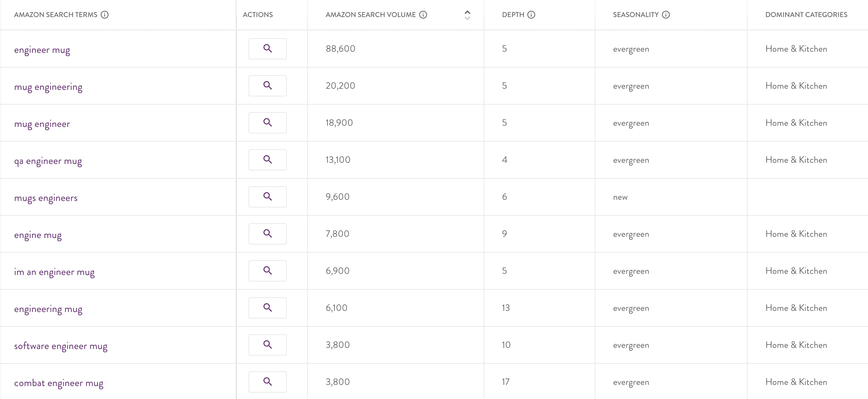Open the mug engineer term link
This screenshot has width=868, height=399.
(42, 124)
